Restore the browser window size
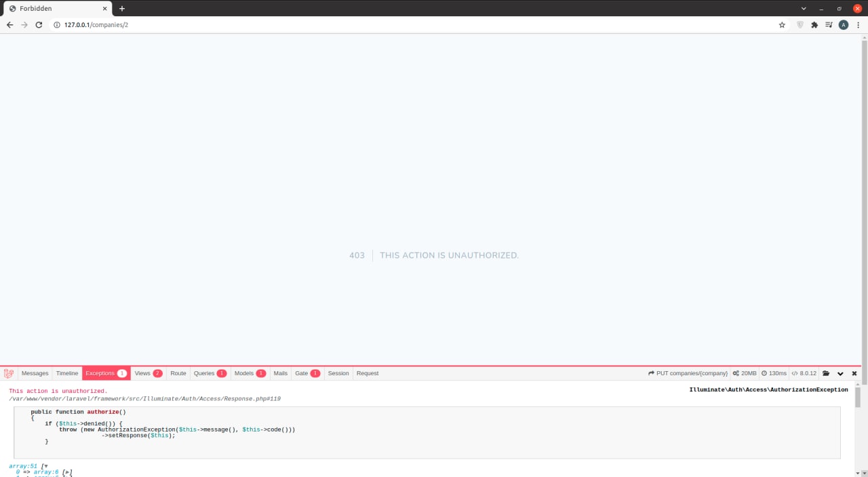 [x=840, y=8]
